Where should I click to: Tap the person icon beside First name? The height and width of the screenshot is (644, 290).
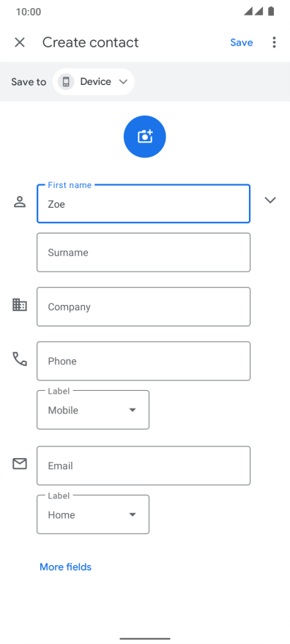coord(20,202)
